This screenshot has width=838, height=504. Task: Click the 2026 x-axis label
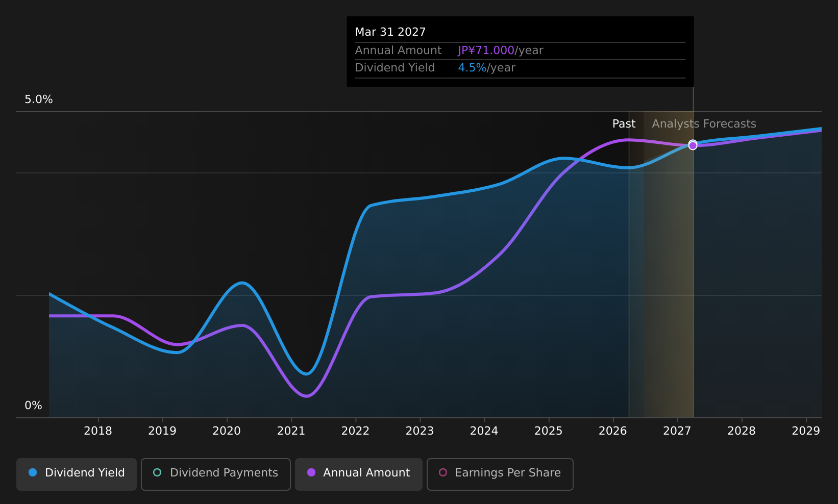612,431
